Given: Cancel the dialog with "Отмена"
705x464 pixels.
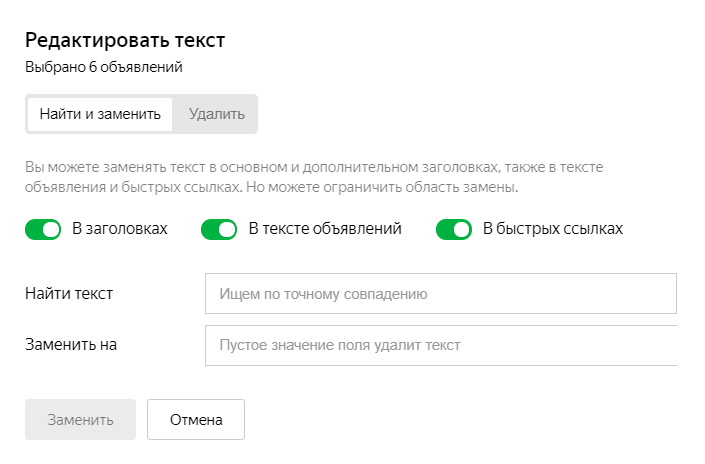Looking at the screenshot, I should pyautogui.click(x=195, y=420).
